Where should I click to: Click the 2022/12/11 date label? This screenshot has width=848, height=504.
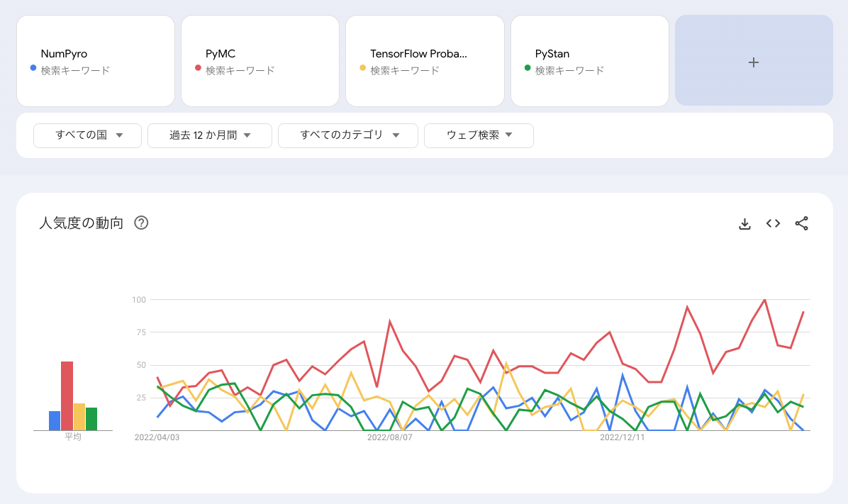[622, 437]
